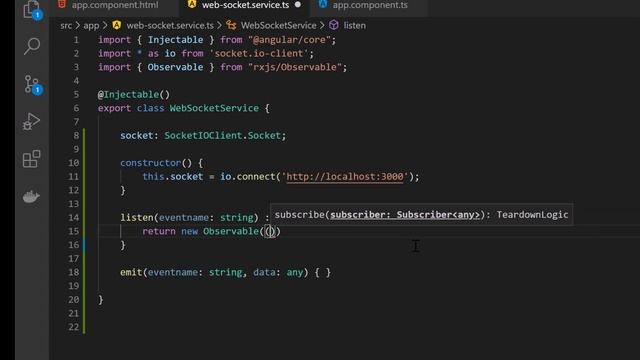Click io.connect call on line 11

click(x=248, y=177)
